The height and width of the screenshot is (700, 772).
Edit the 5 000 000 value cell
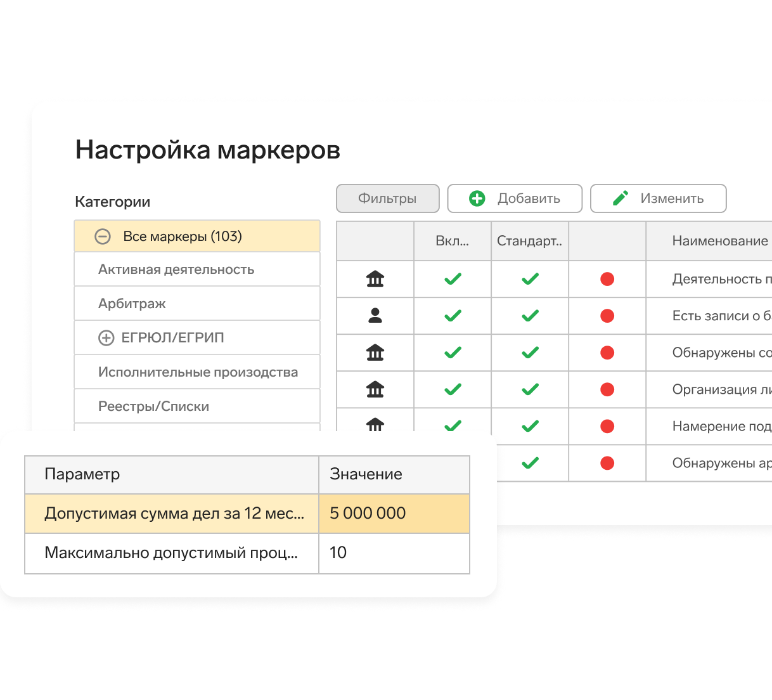(x=394, y=514)
